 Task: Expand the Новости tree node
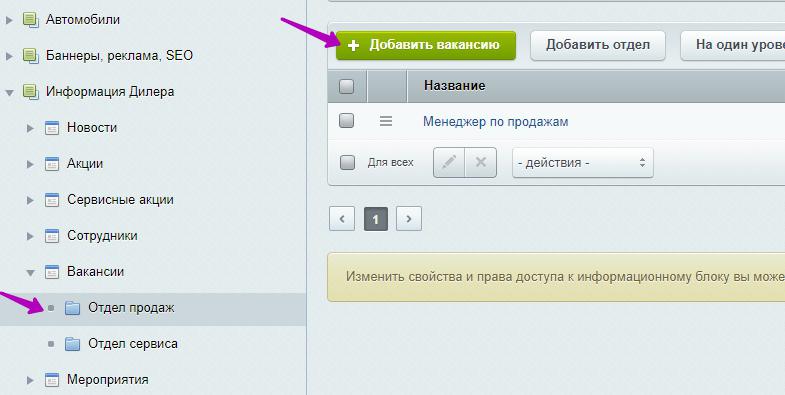pyautogui.click(x=30, y=128)
